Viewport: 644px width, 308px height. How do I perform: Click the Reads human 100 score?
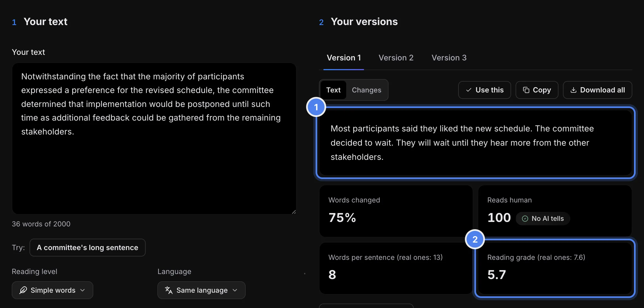[x=499, y=217]
